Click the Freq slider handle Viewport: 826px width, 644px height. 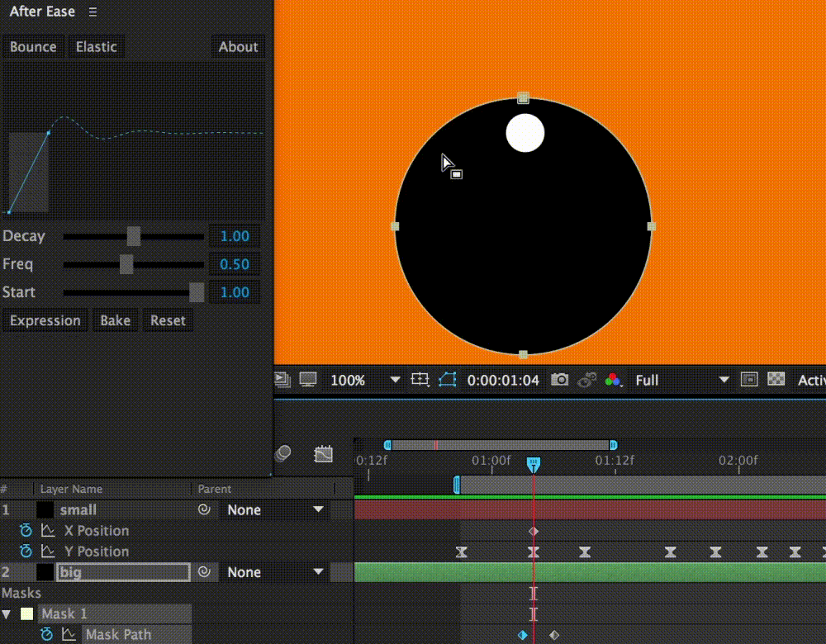[x=126, y=264]
